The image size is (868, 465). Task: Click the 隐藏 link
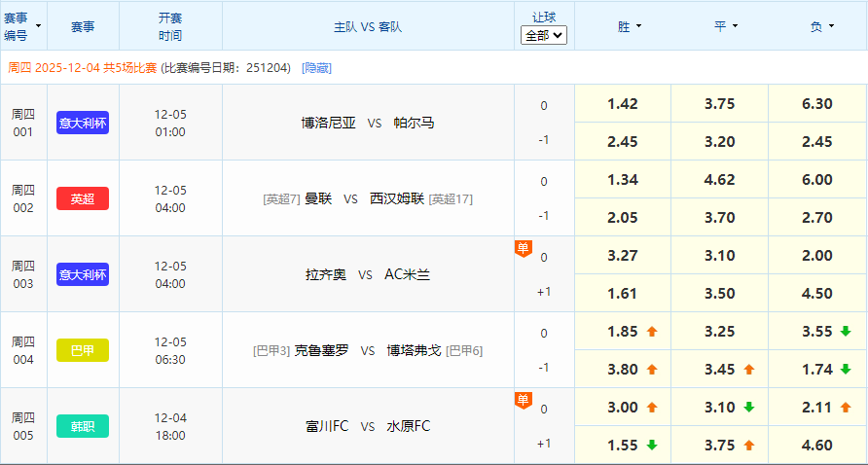316,68
